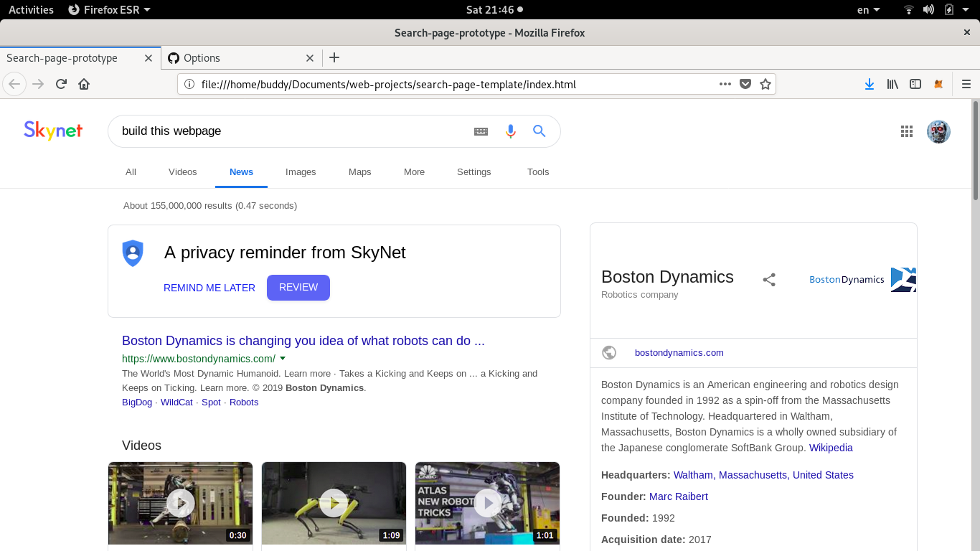Activate voice search microphone icon
The width and height of the screenshot is (980, 551).
click(x=510, y=131)
